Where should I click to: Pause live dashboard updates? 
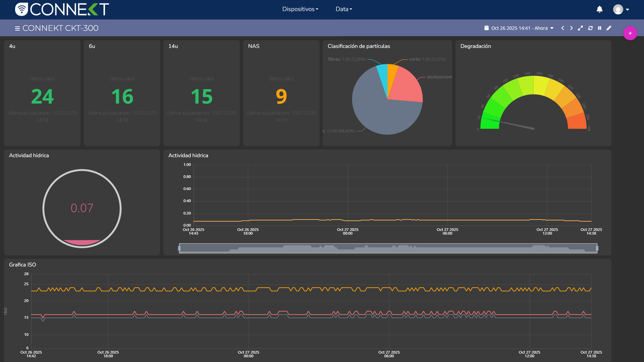599,28
